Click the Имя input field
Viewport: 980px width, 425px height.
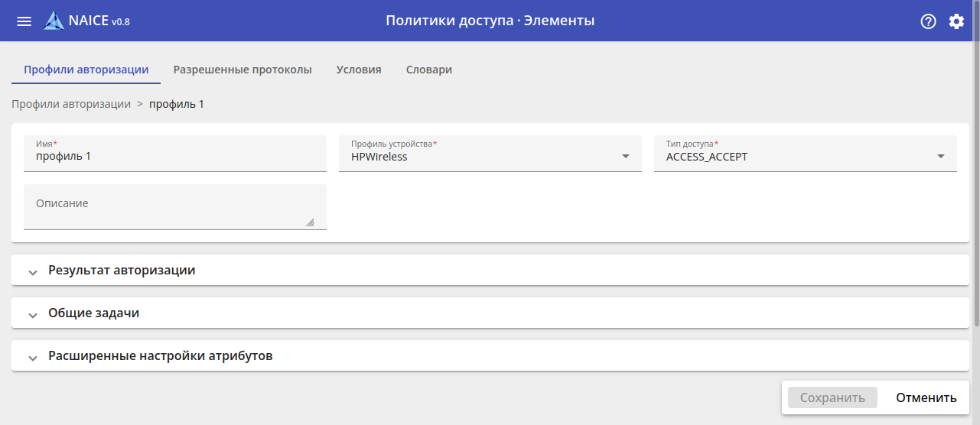pos(175,157)
